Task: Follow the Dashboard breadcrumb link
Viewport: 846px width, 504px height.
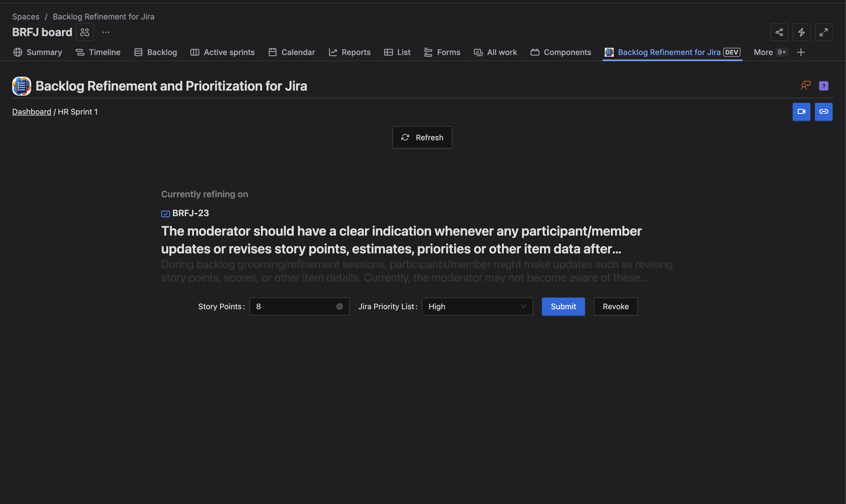Action: click(x=32, y=112)
